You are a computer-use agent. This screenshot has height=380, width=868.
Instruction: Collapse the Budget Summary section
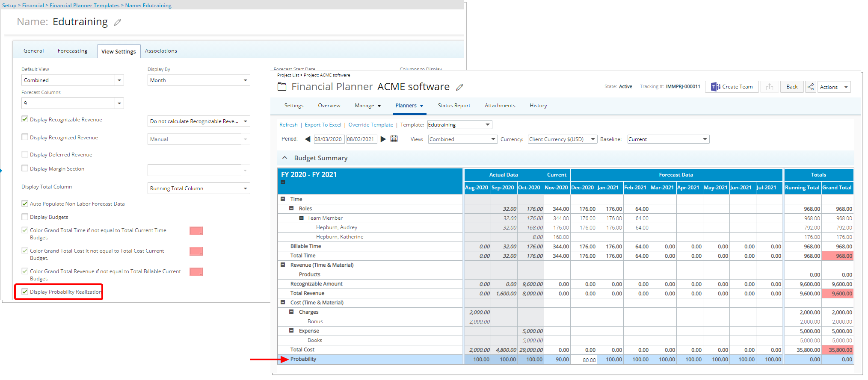click(285, 158)
